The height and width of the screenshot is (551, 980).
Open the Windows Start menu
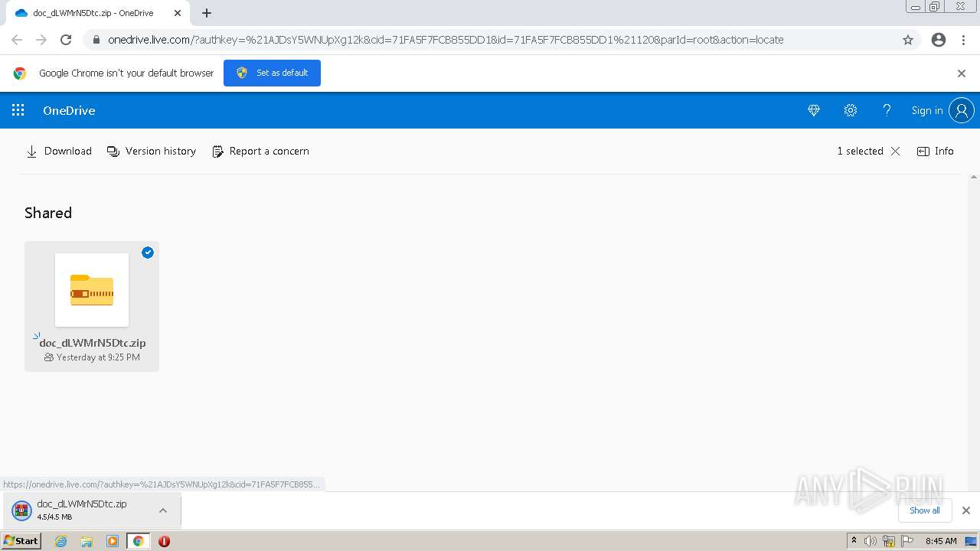(21, 541)
